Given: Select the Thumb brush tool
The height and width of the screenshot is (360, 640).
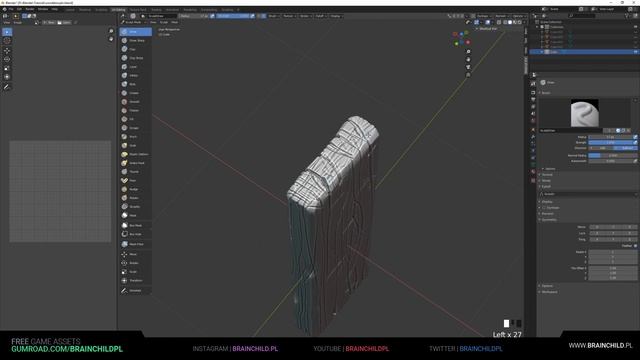Looking at the screenshot, I should [136, 172].
